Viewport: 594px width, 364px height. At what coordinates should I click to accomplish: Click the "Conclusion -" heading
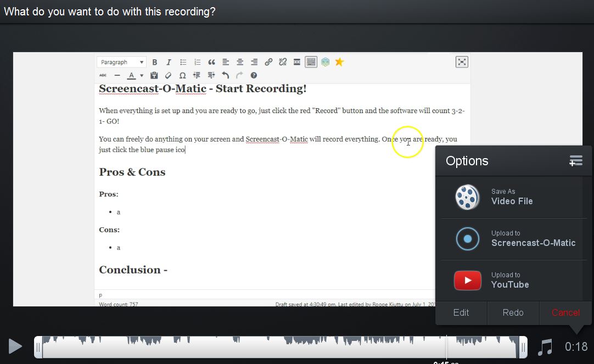pos(133,270)
